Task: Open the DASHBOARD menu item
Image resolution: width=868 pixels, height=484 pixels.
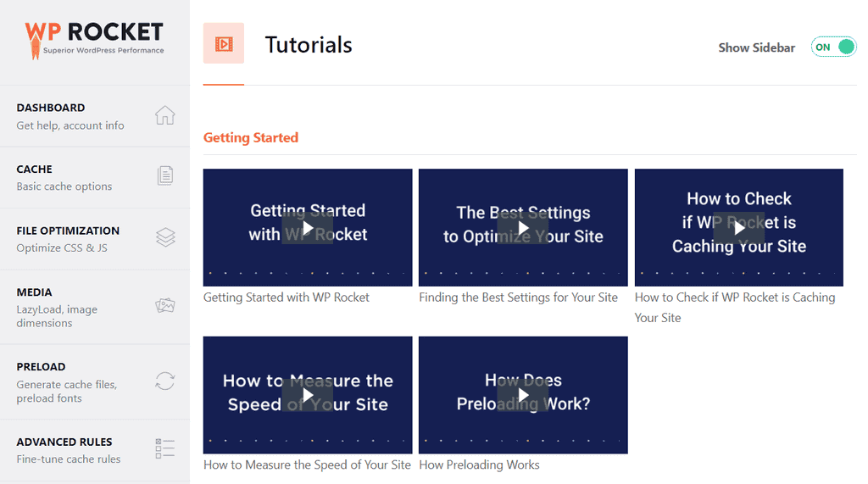Action: pyautogui.click(x=95, y=116)
